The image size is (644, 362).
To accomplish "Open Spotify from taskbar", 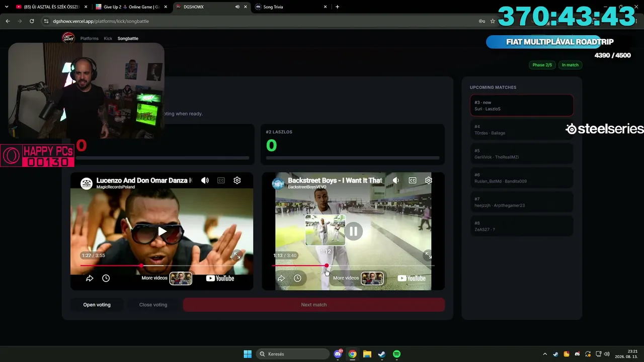I will click(396, 354).
